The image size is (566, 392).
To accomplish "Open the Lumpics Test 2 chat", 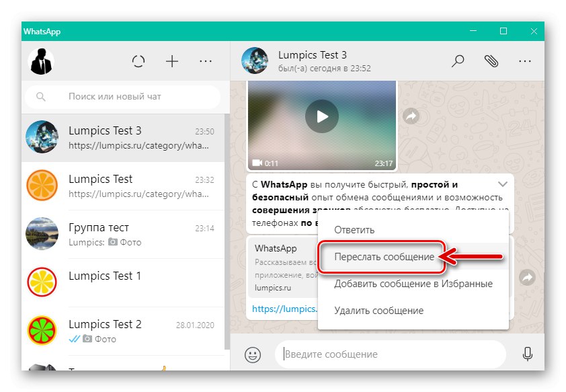I will (x=123, y=331).
